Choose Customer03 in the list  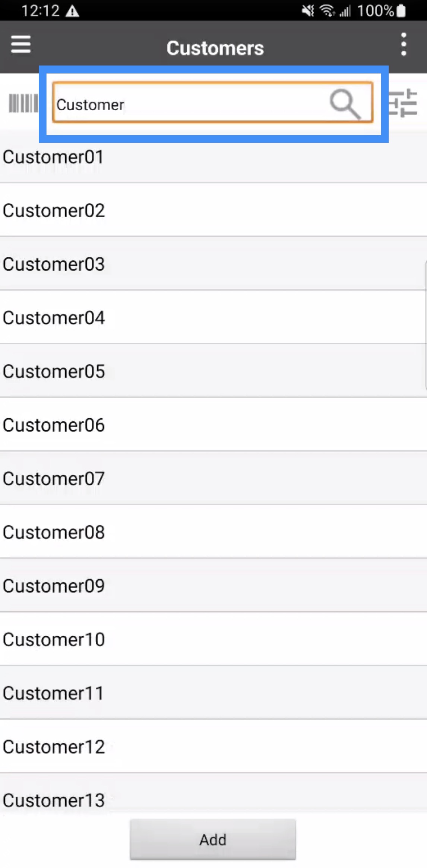[213, 264]
